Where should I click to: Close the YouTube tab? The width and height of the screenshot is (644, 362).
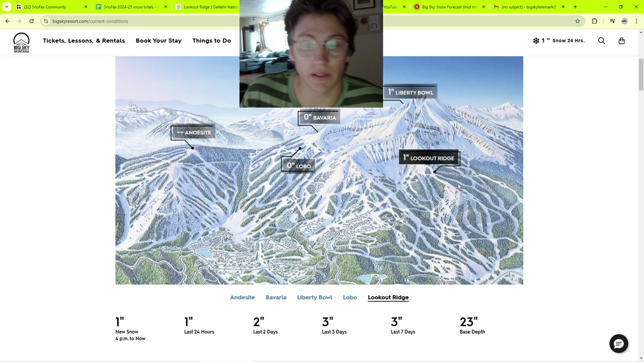pos(404,7)
